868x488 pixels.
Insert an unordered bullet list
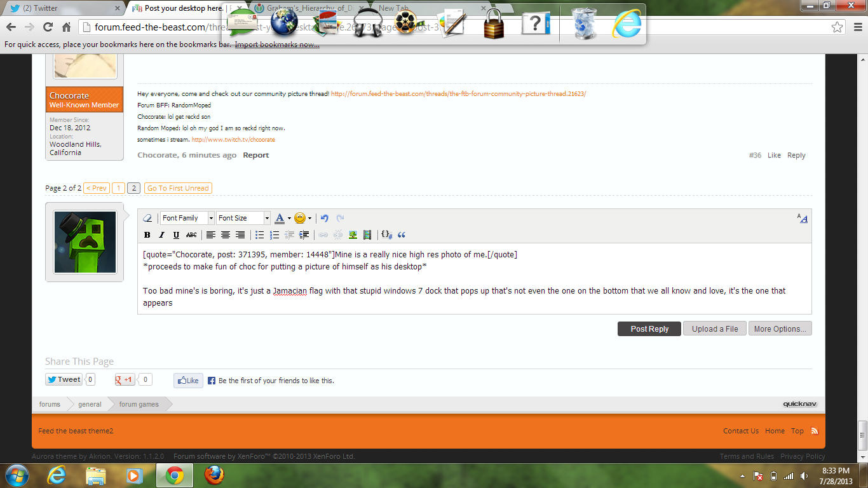coord(259,235)
